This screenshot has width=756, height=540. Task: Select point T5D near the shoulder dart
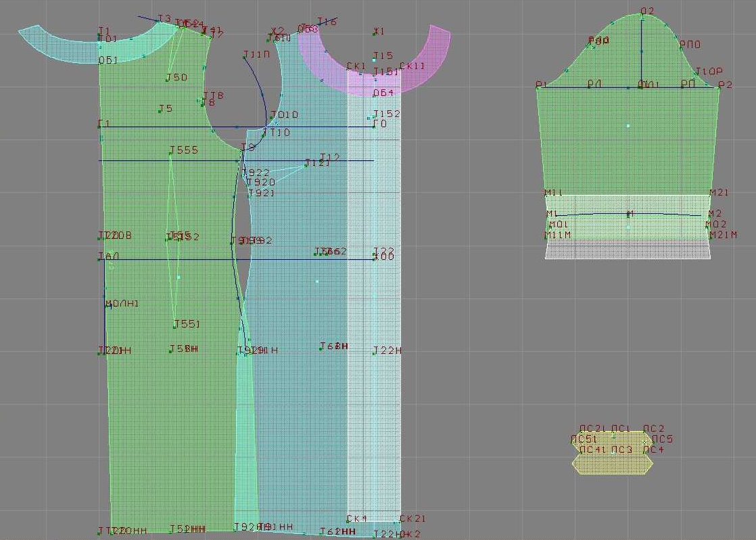[x=168, y=80]
